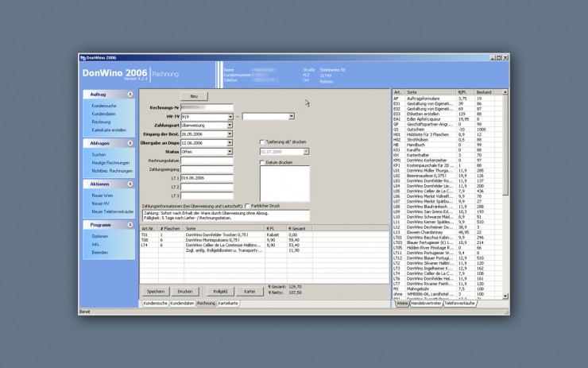
Task: Add a Neuer Wein entry
Action: [x=103, y=196]
